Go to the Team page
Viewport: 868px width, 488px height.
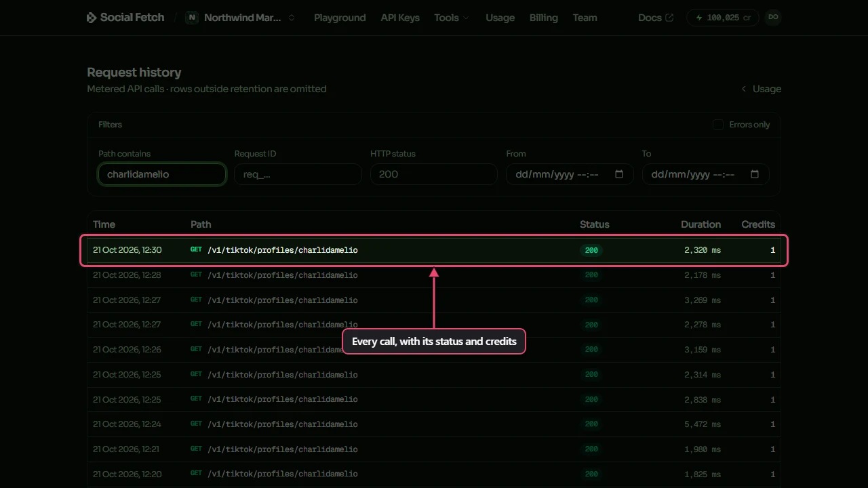[x=585, y=18]
